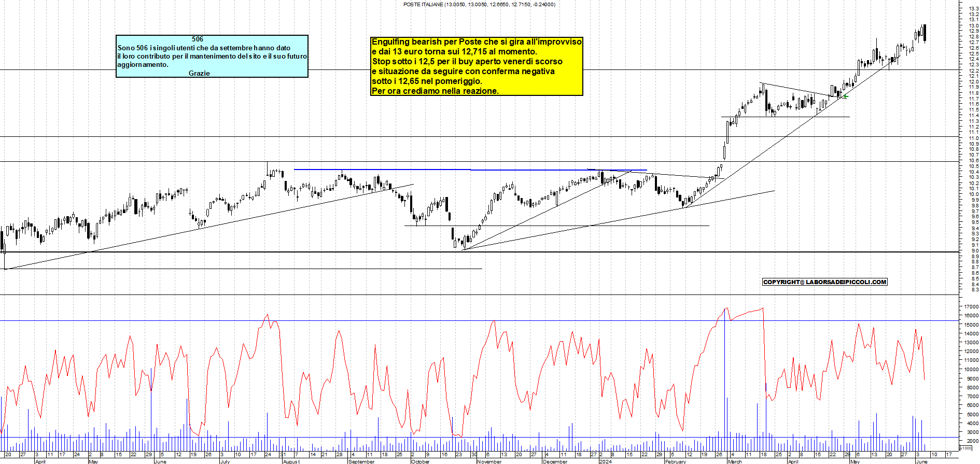Click the 'December' month label

(555, 461)
